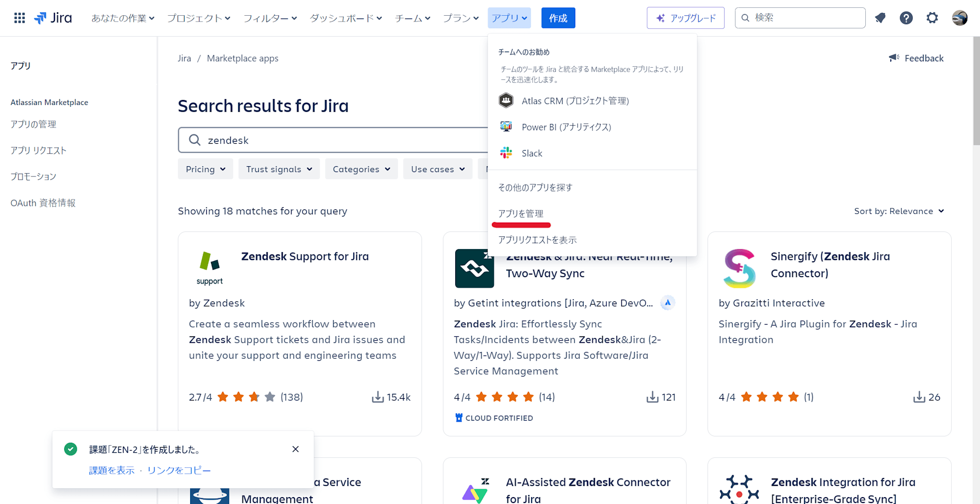Click the green success check icon in notification

tap(71, 449)
